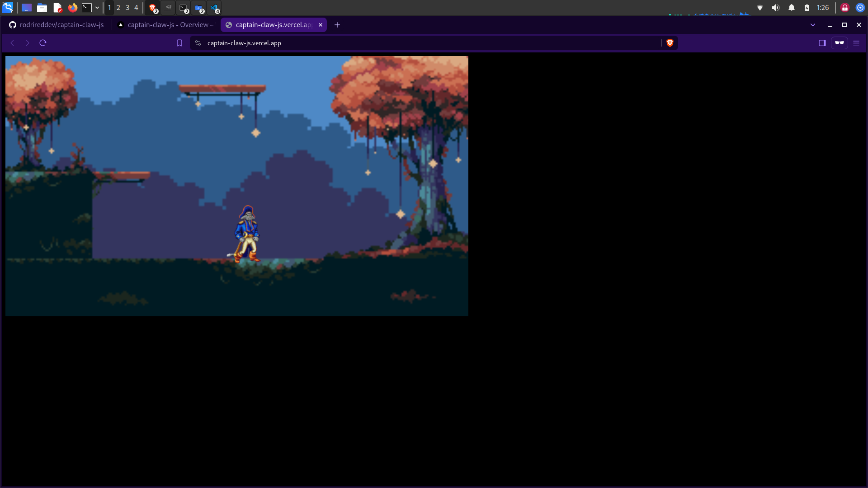Open the file manager in the panel
Image resolution: width=868 pixels, height=488 pixels.
pyautogui.click(x=42, y=8)
